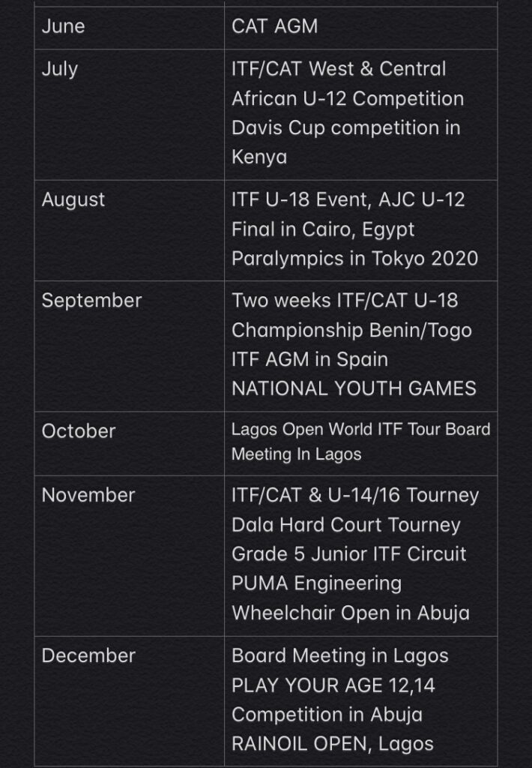
Task: Tap the Final in Cairo, Egypt line
Action: click(323, 229)
